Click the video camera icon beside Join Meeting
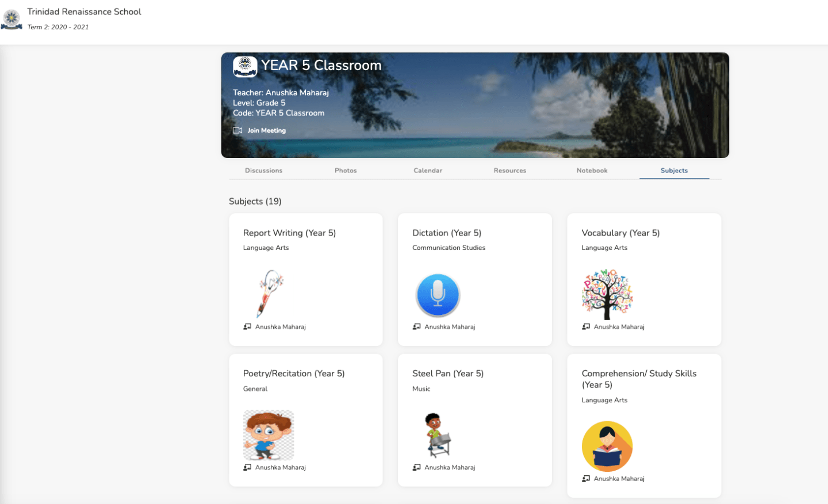 tap(237, 130)
